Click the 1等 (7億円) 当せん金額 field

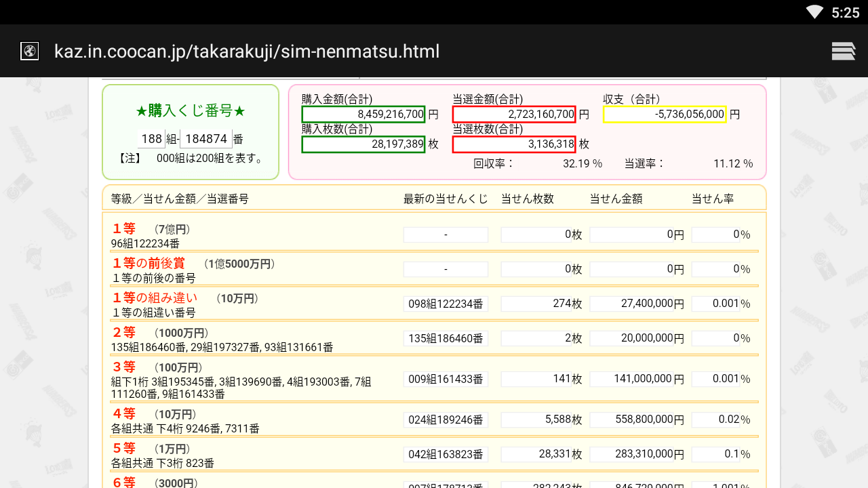click(x=632, y=235)
